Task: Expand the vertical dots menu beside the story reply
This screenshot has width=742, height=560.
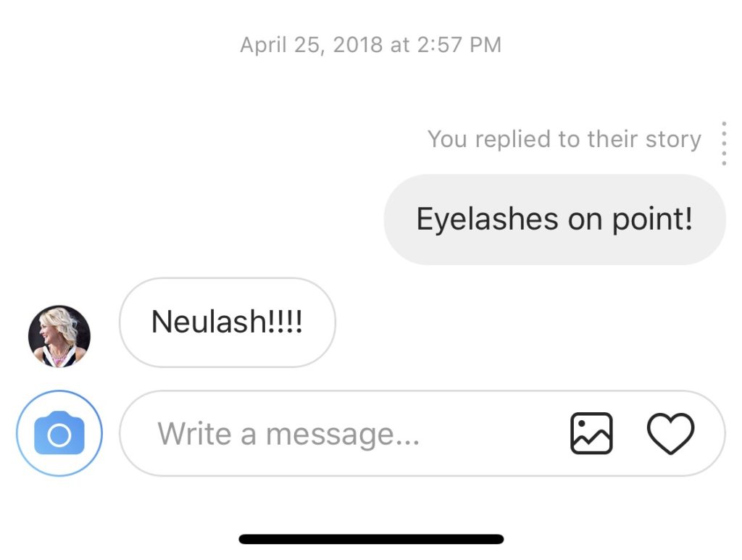Action: pyautogui.click(x=723, y=144)
